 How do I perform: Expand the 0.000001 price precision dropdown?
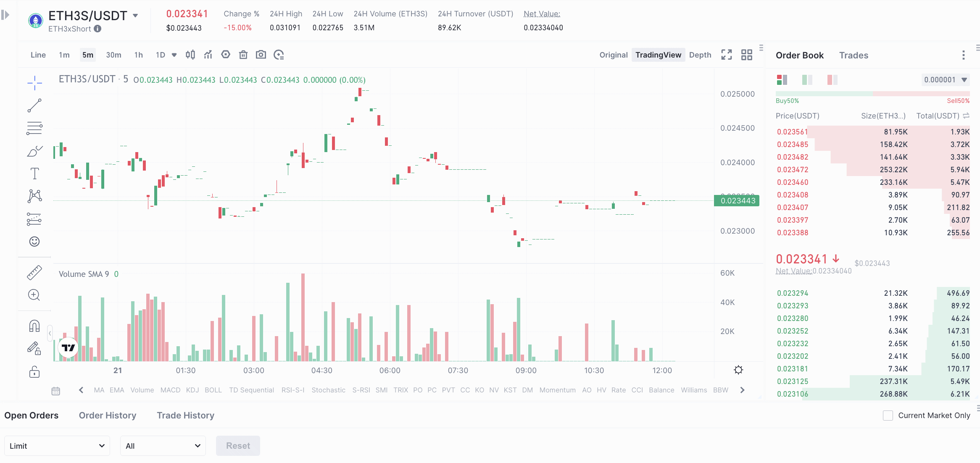(x=946, y=80)
